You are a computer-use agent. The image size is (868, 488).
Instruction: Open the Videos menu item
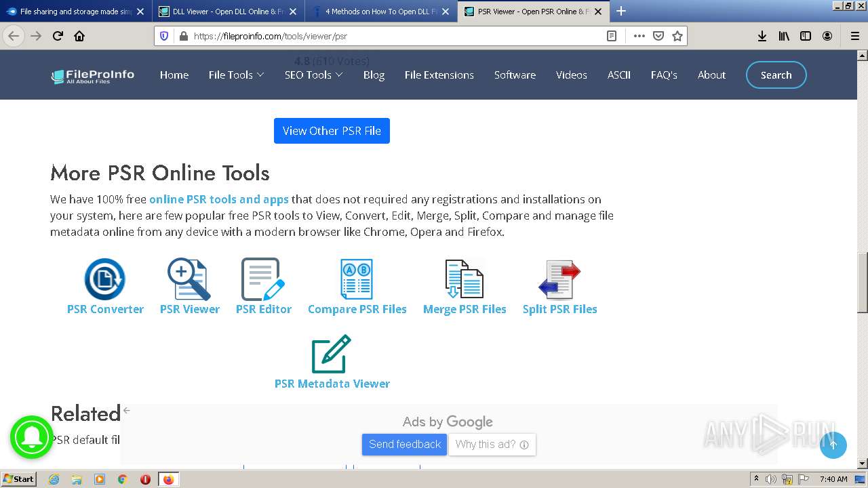click(x=572, y=75)
